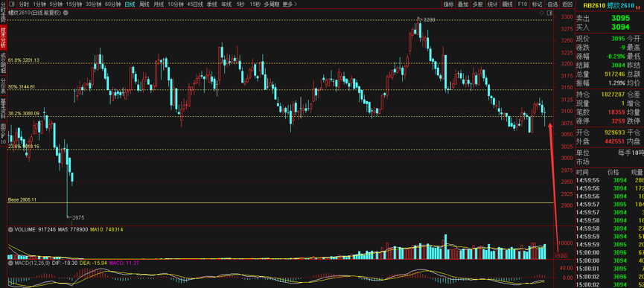
Task: Click the 涨停 3259 value
Action: click(x=619, y=121)
